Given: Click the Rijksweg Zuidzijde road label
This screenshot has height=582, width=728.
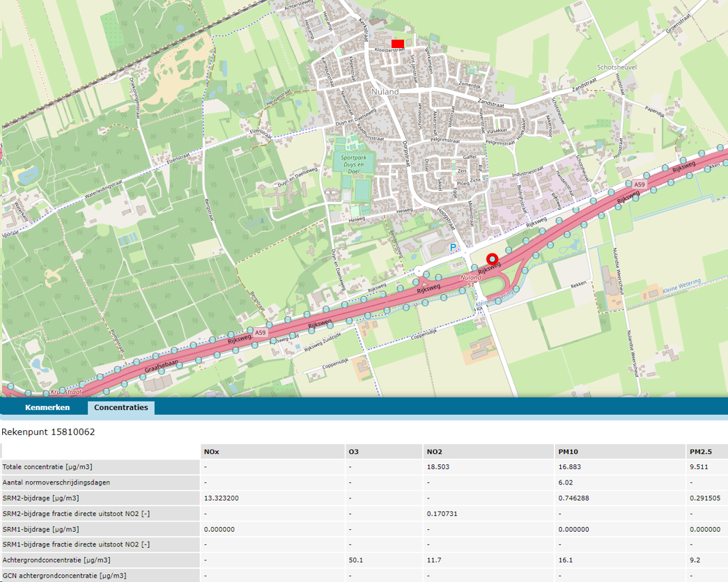Looking at the screenshot, I should (323, 342).
